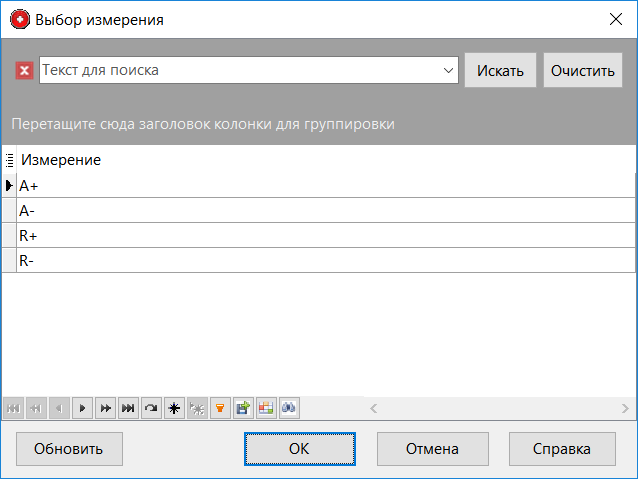Screen dimensions: 638x479
Task: Click the next record navigator arrow
Action: coord(82,408)
